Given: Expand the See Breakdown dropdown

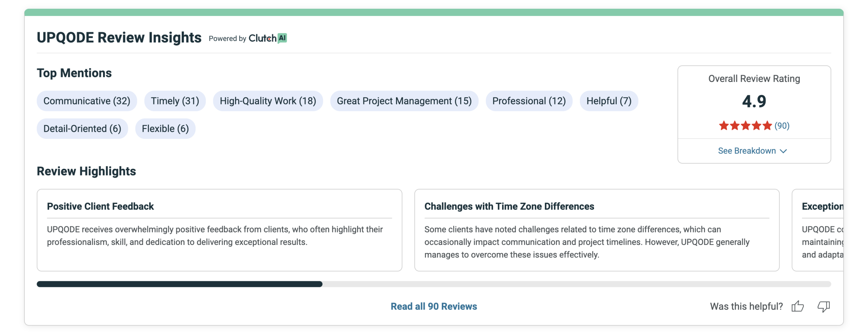Looking at the screenshot, I should 747,151.
